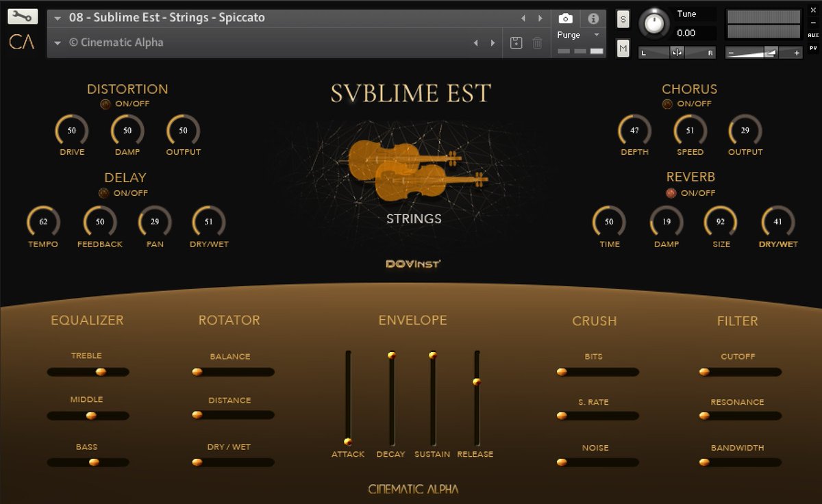Screen dimensions: 822x504
Task: Click the Equalizer Treble slider handle
Action: [x=101, y=372]
